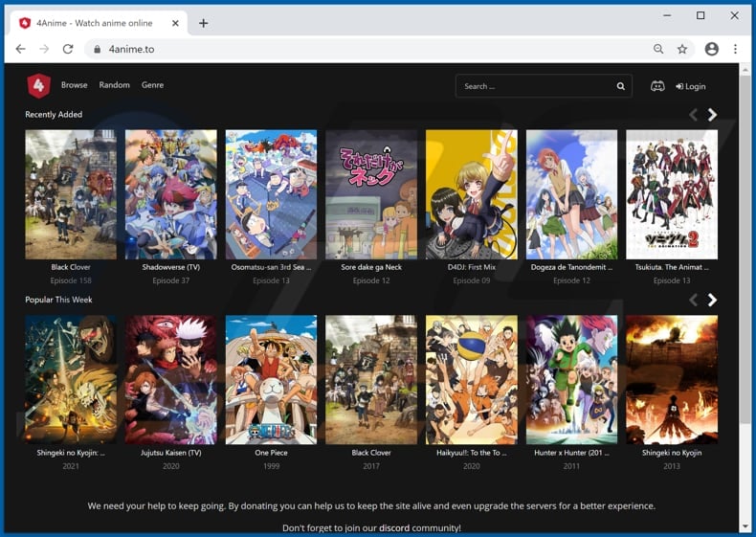The width and height of the screenshot is (756, 537).
Task: Open the discord link in the footer message
Action: coord(394,527)
